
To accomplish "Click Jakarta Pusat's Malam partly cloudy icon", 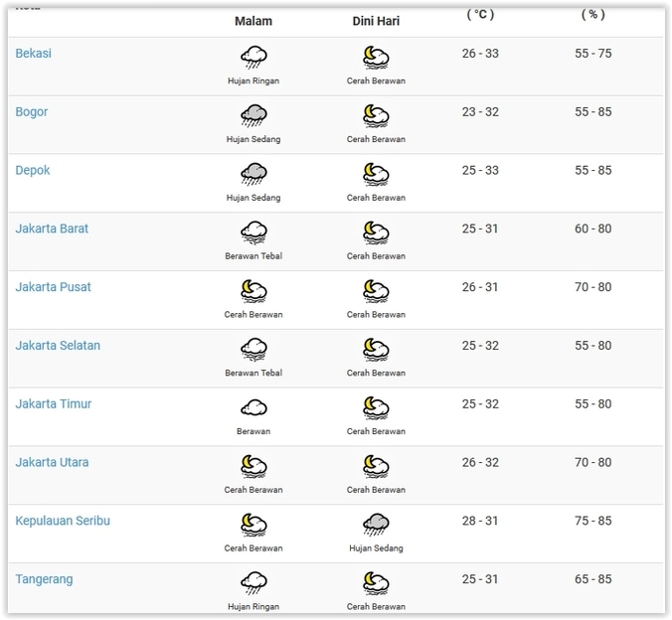I will tap(253, 291).
